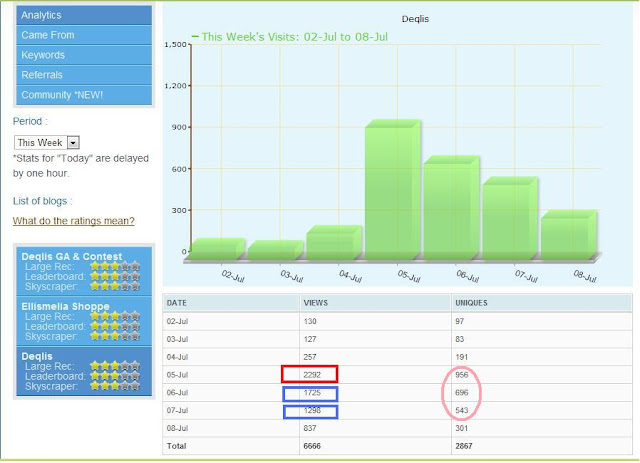Select the Deqlis GA & Contest blog
Image resolution: width=640 pixels, height=463 pixels.
84,271
